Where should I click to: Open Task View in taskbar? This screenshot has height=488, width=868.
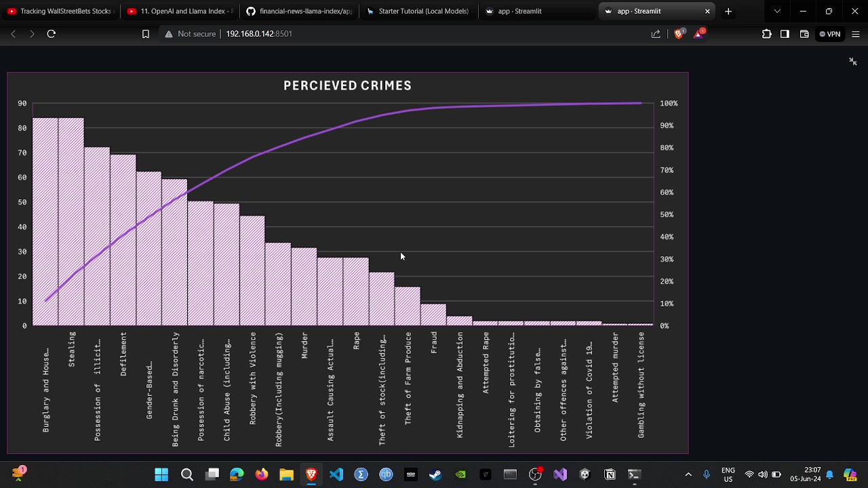click(x=212, y=474)
